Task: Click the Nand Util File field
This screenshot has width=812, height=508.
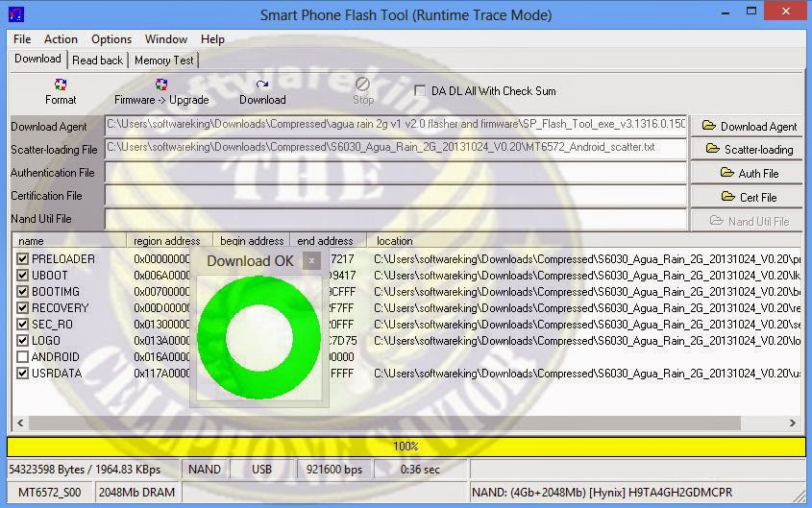Action: pyautogui.click(x=396, y=219)
